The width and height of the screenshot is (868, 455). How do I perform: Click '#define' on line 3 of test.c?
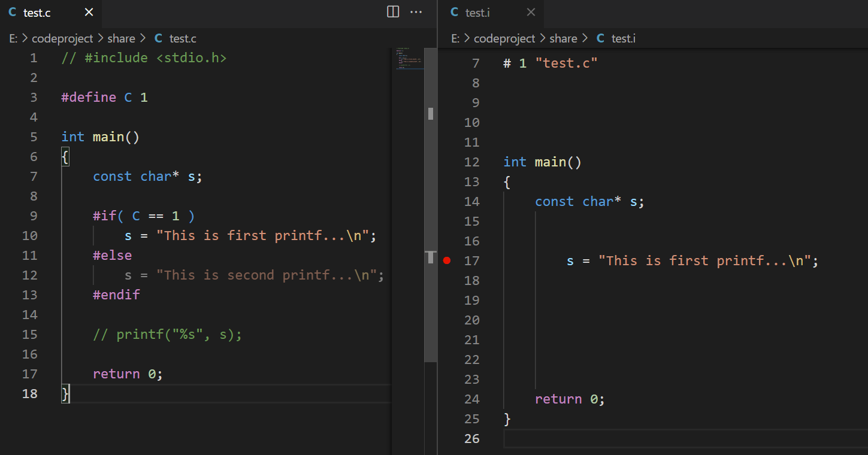pos(89,98)
